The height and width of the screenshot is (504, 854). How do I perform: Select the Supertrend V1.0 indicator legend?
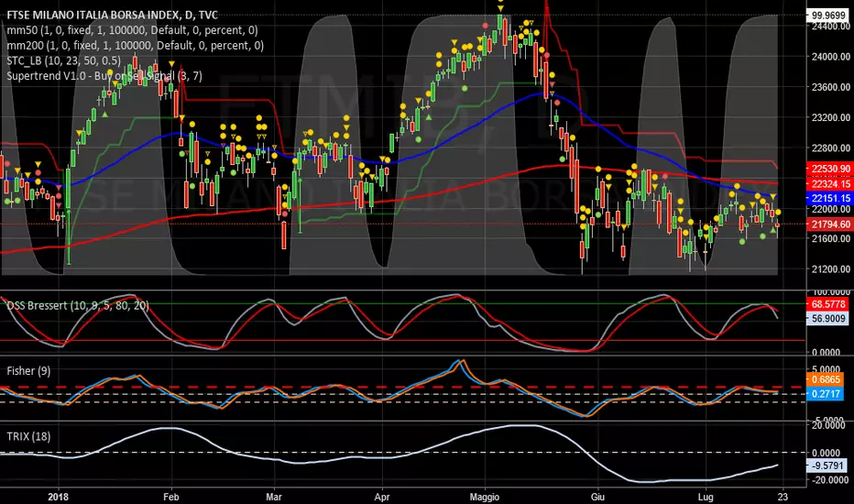click(x=104, y=76)
